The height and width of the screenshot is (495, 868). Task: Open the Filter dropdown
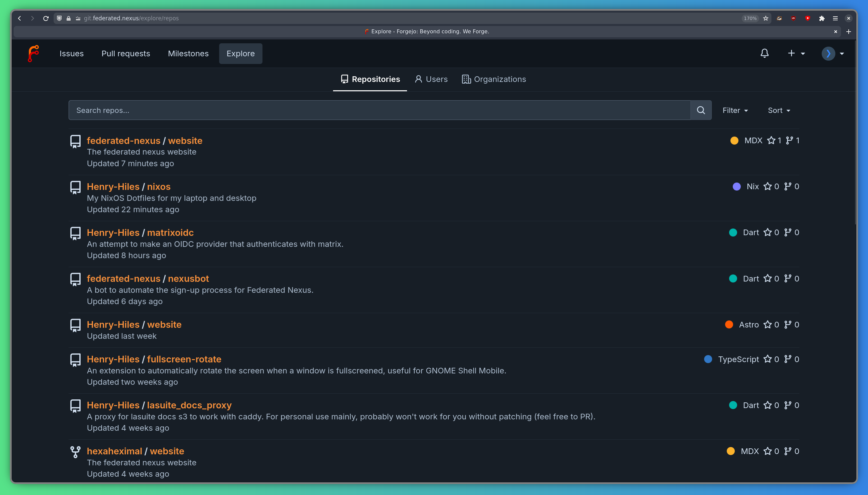pyautogui.click(x=735, y=110)
